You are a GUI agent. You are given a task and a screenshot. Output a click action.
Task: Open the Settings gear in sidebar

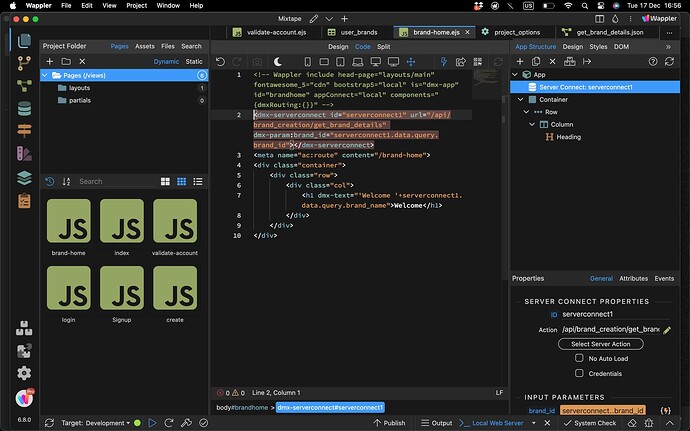(24, 373)
